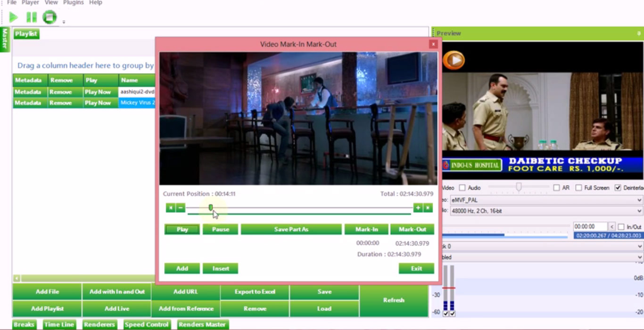Switch to the Time Line tab
Screen dimensions: 644x330
coord(59,325)
